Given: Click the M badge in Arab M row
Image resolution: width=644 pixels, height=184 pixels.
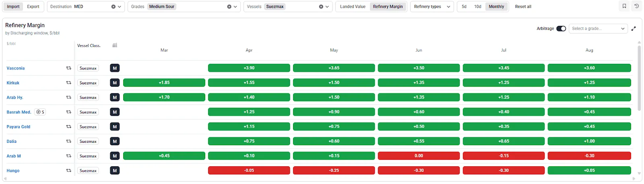Looking at the screenshot, I should (x=115, y=156).
